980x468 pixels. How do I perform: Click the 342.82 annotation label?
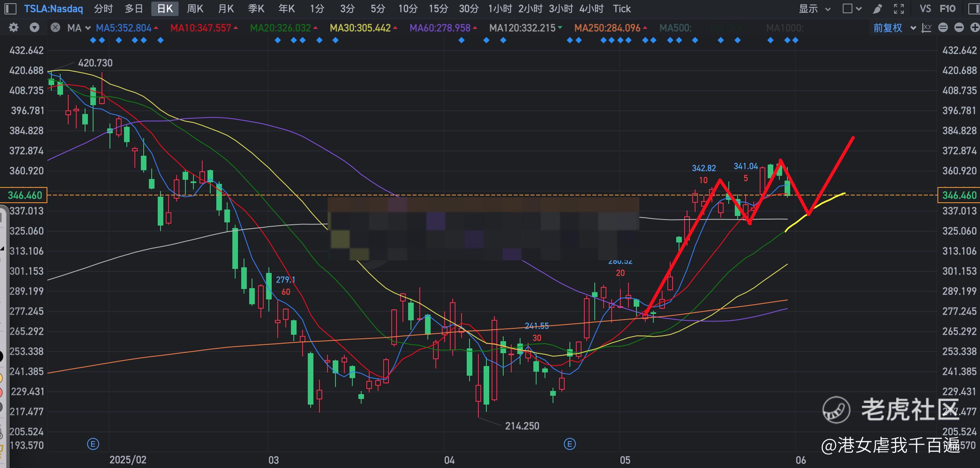(704, 168)
